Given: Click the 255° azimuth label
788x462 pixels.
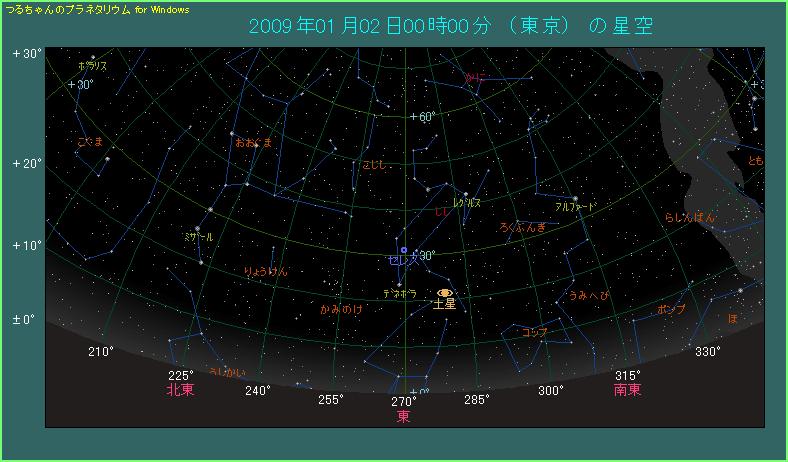Looking at the screenshot, I should (x=331, y=399).
